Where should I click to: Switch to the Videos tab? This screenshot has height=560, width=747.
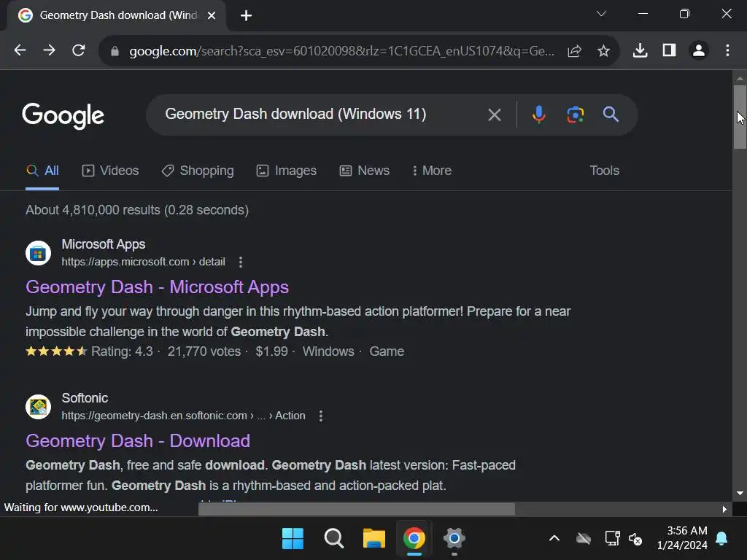[111, 171]
